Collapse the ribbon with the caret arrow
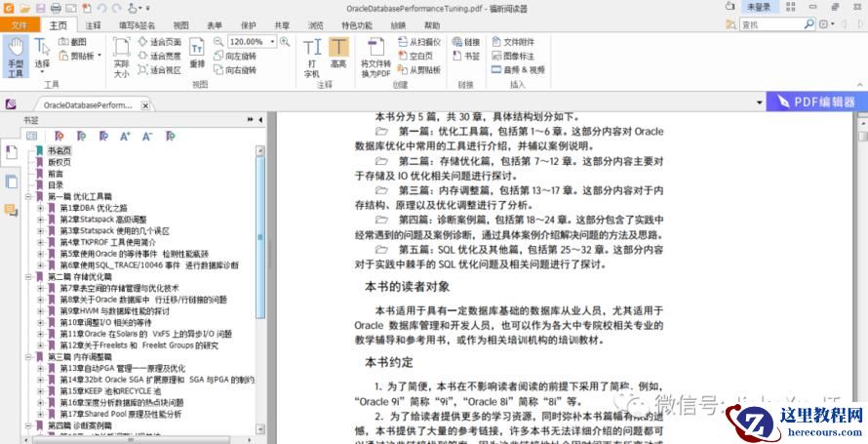Viewport: 868px width, 444px height. point(859,85)
